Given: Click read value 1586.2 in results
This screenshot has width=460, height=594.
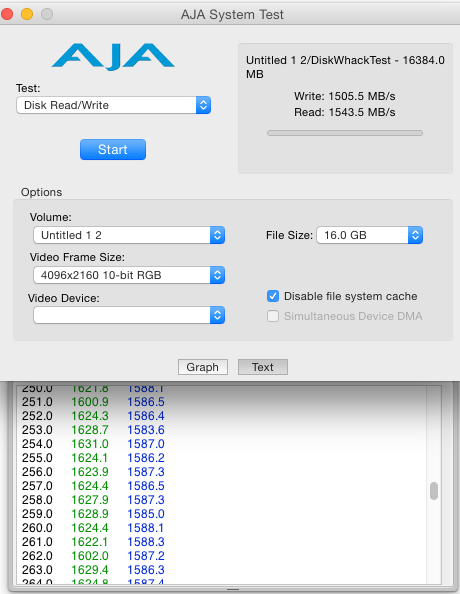Looking at the screenshot, I should point(146,458).
